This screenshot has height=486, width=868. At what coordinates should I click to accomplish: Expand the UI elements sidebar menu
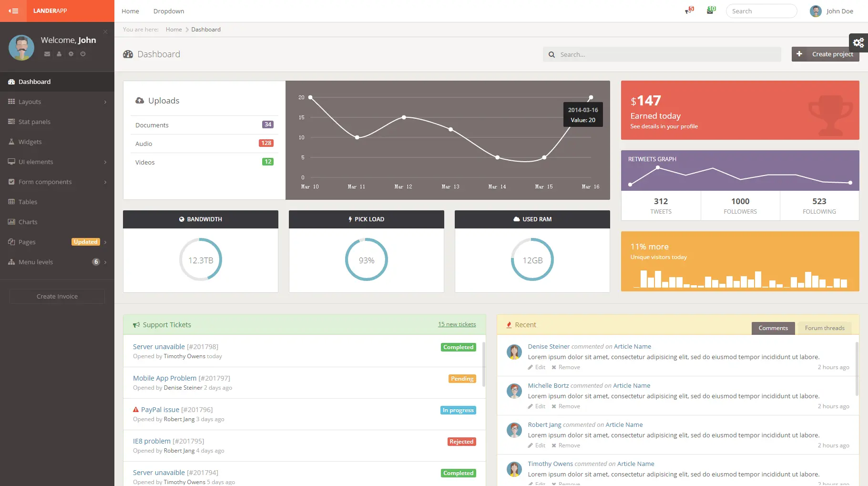click(x=57, y=162)
